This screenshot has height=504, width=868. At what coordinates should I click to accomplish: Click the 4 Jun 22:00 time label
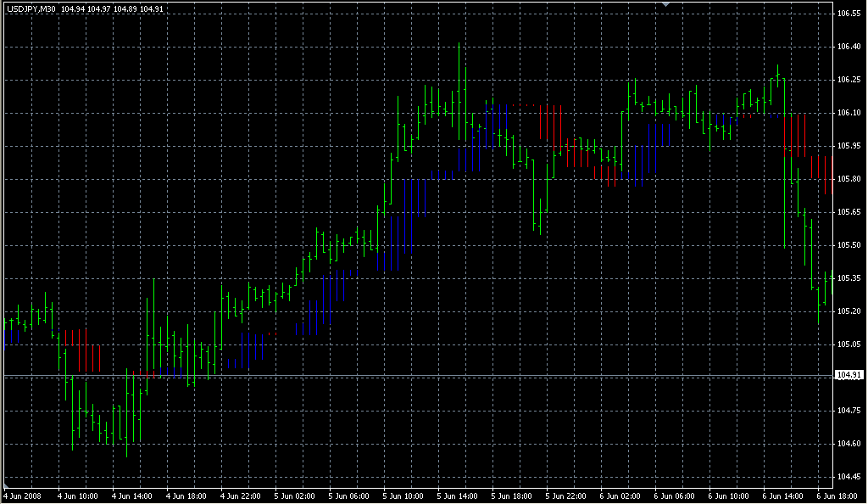pos(238,496)
